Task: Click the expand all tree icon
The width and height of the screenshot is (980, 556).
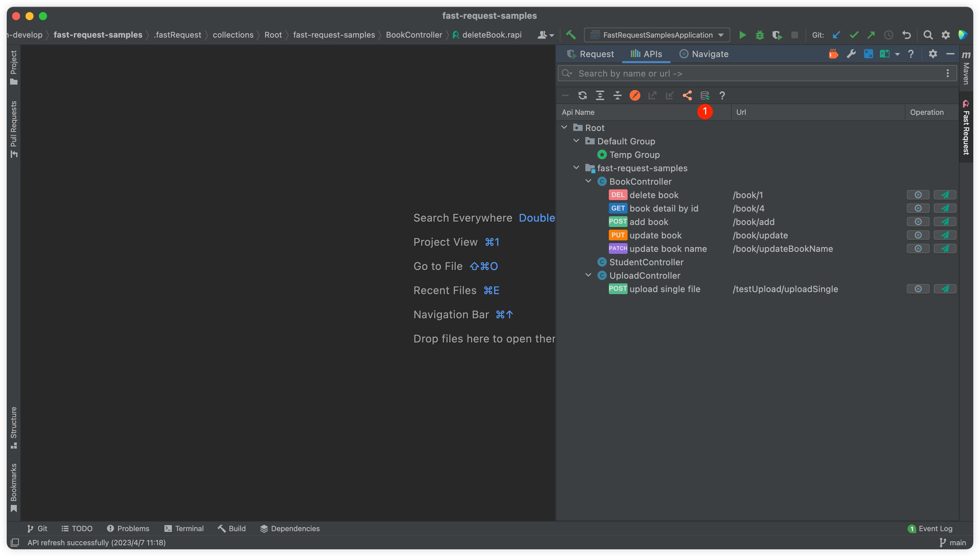Action: click(600, 95)
